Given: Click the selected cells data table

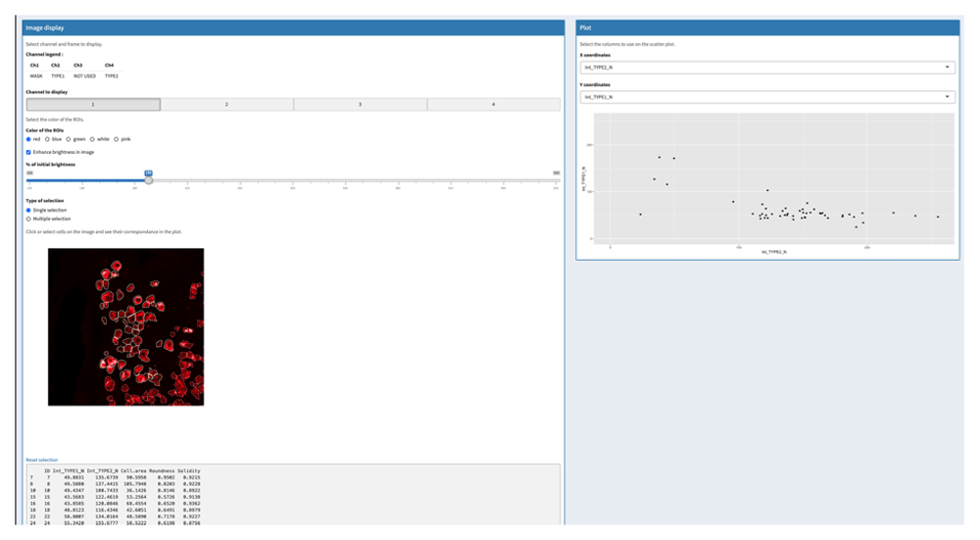Looking at the screenshot, I should (292, 497).
